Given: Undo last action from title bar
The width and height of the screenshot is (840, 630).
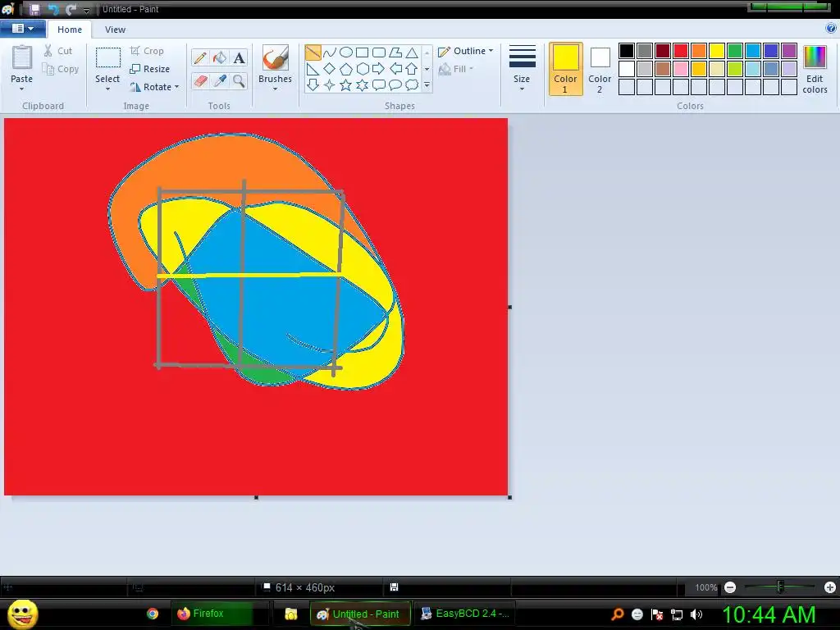Looking at the screenshot, I should click(x=52, y=9).
